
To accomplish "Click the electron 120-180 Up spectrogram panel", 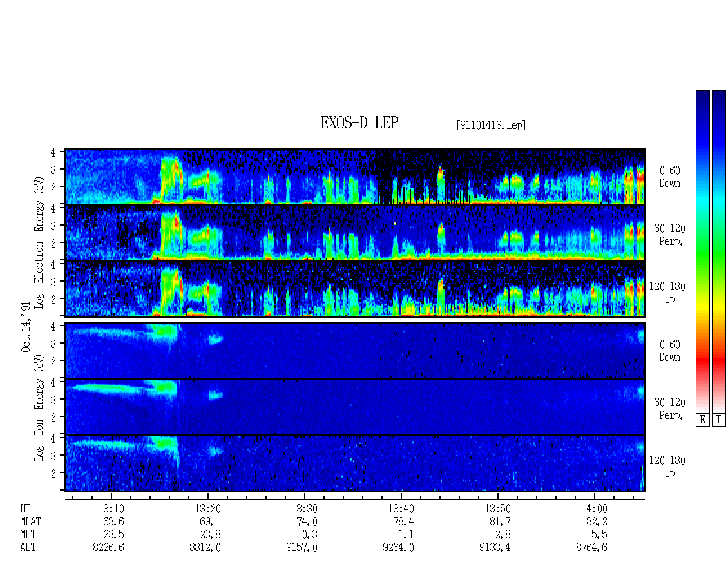I will tap(355, 289).
